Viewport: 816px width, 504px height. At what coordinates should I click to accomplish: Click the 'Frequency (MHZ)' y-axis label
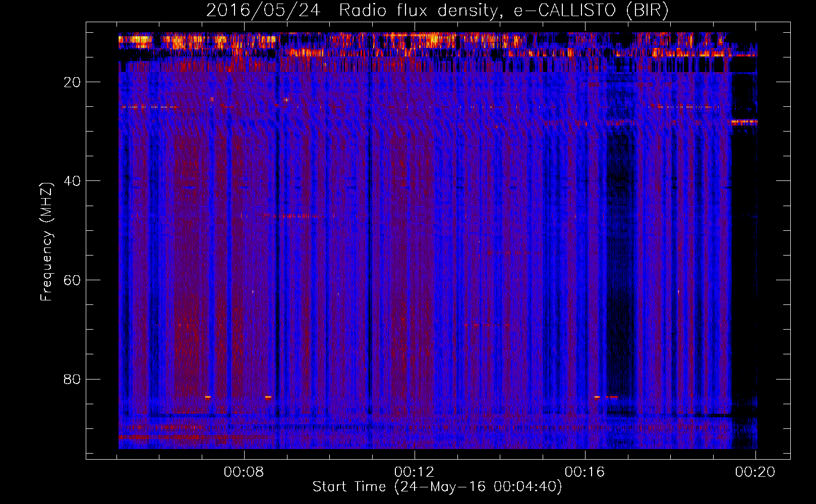click(x=46, y=242)
